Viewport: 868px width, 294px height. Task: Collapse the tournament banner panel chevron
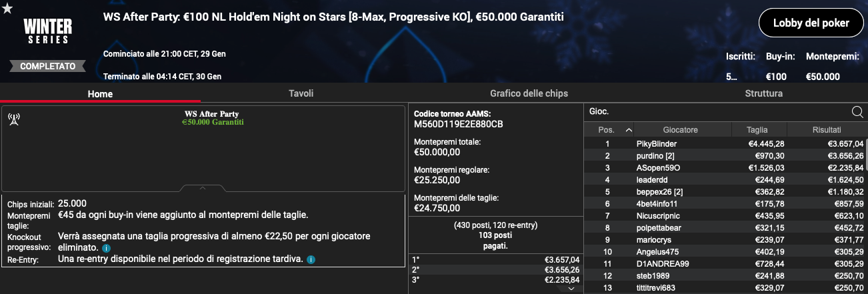(203, 188)
